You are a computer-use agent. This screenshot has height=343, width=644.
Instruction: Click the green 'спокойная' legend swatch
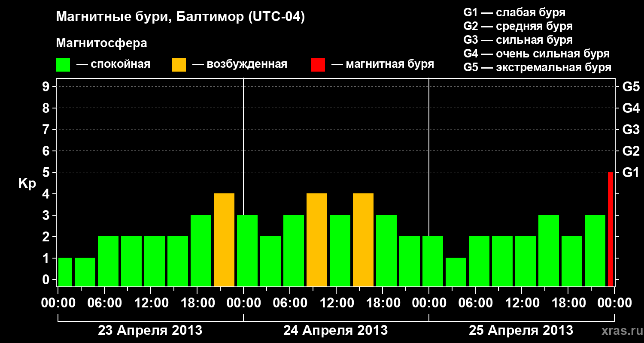tap(63, 65)
